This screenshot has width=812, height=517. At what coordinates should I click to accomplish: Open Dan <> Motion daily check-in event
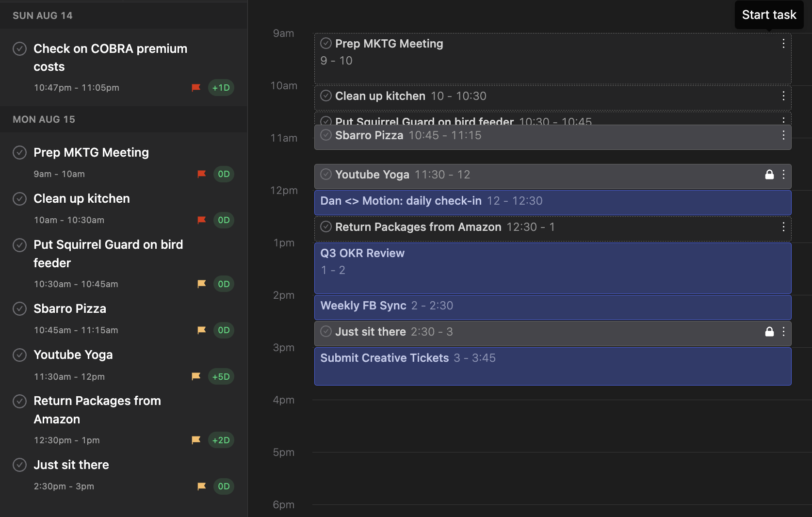552,202
